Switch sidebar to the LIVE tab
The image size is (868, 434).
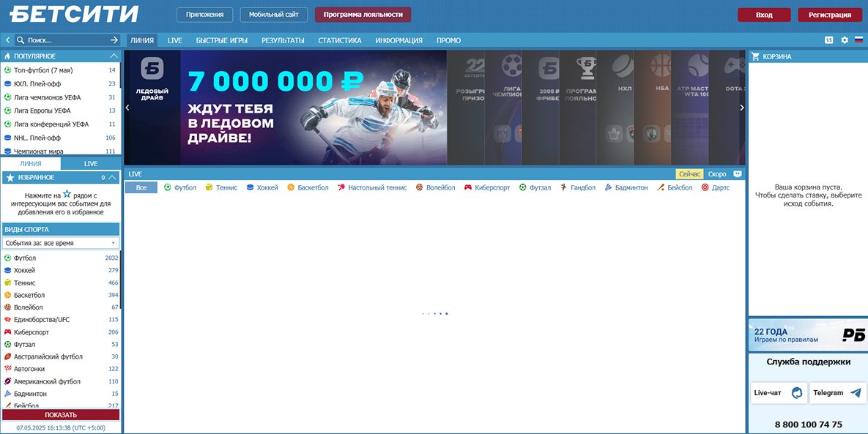[x=90, y=163]
